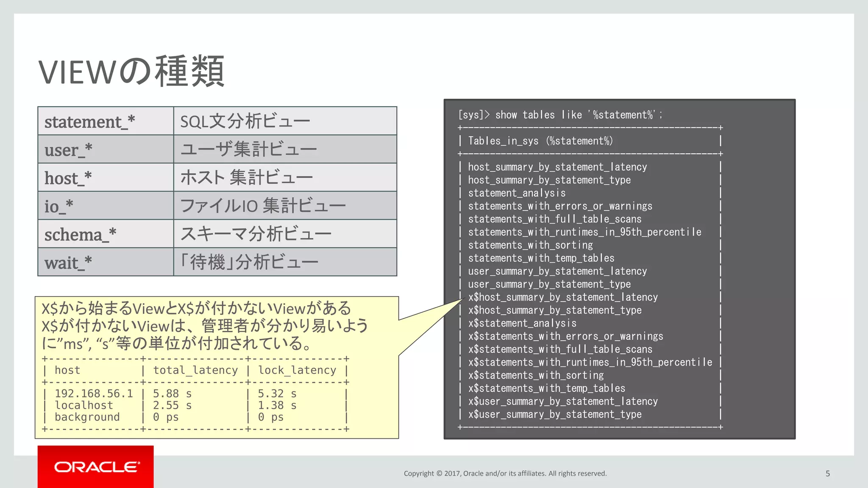868x488 pixels.
Task: Select user_summary_by_statement_type row without x$ prefix
Action: (x=549, y=284)
